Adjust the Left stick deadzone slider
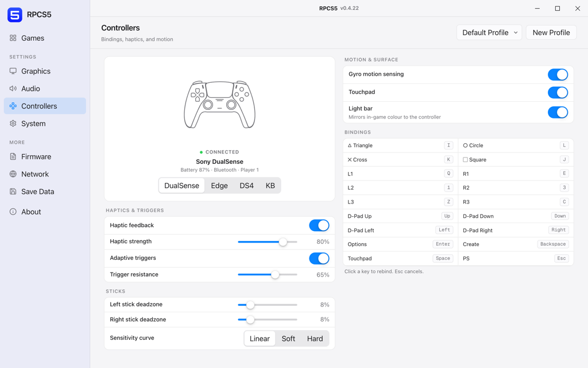 pyautogui.click(x=268, y=305)
